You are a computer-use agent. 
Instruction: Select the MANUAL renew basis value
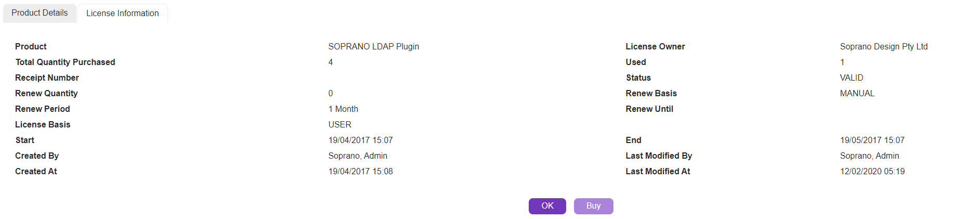[x=857, y=94]
